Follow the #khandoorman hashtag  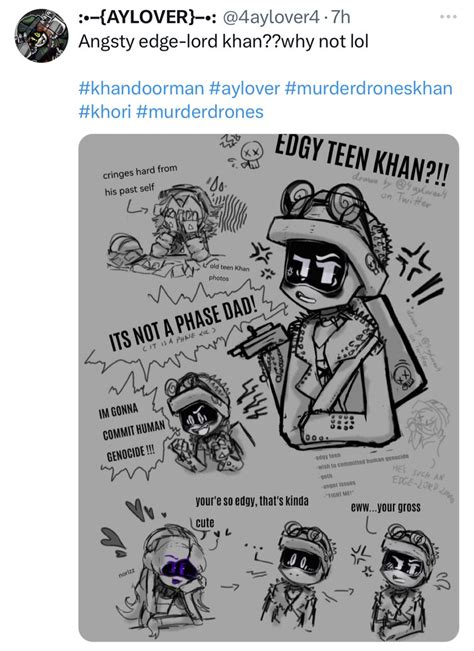(141, 88)
